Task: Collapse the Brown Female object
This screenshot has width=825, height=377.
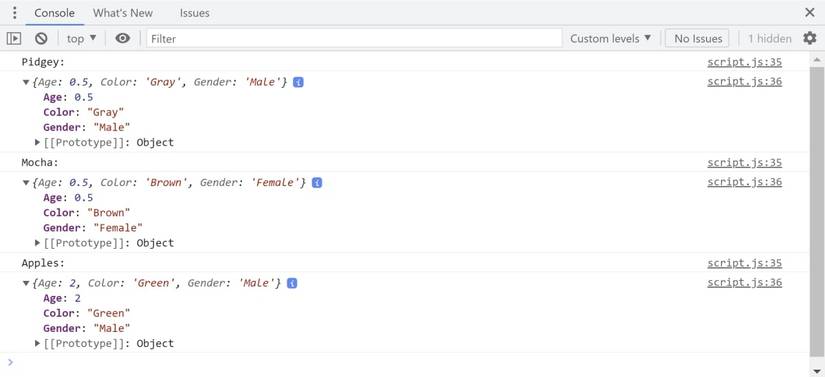Action: [x=26, y=183]
